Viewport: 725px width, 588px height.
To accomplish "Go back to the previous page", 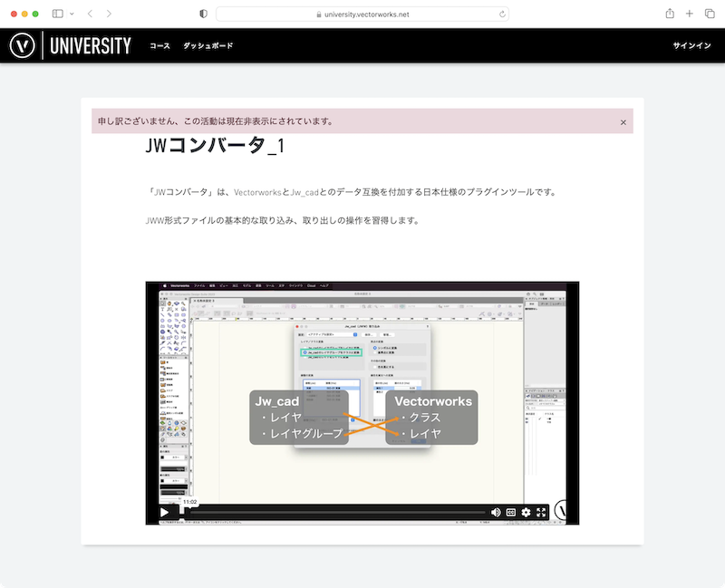I will coord(90,14).
